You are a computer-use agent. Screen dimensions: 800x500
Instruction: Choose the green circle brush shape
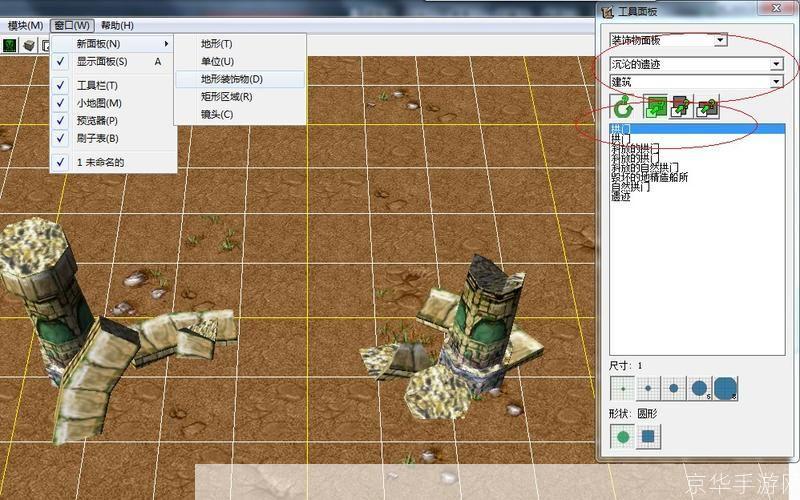[622, 437]
